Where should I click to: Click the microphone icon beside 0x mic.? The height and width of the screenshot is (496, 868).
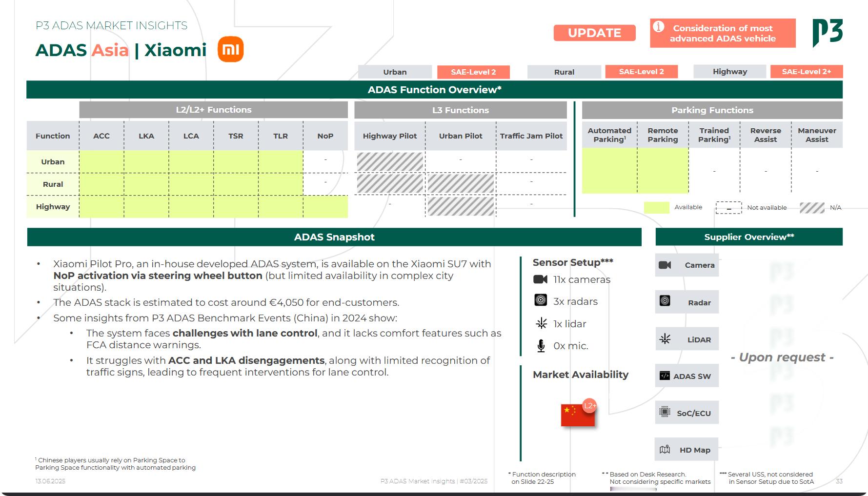pyautogui.click(x=541, y=346)
